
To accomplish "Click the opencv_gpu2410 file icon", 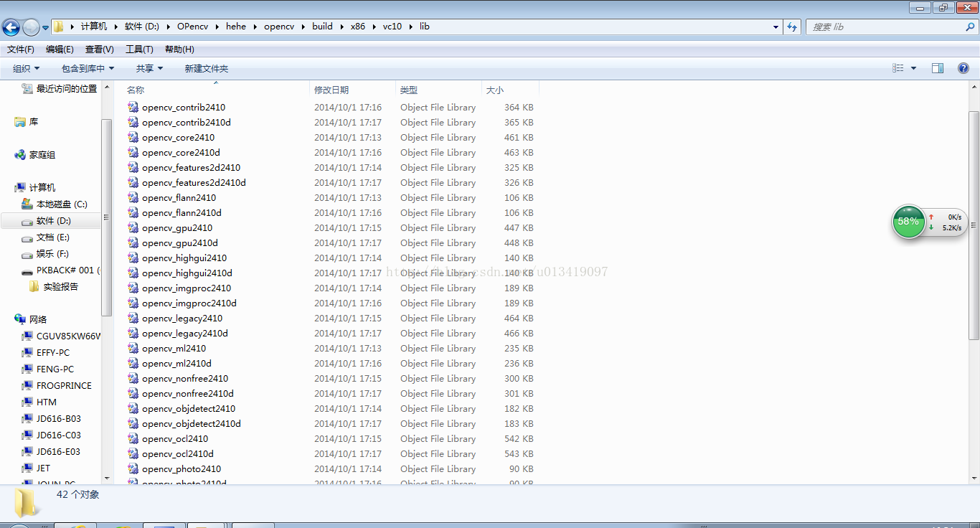I will point(133,227).
